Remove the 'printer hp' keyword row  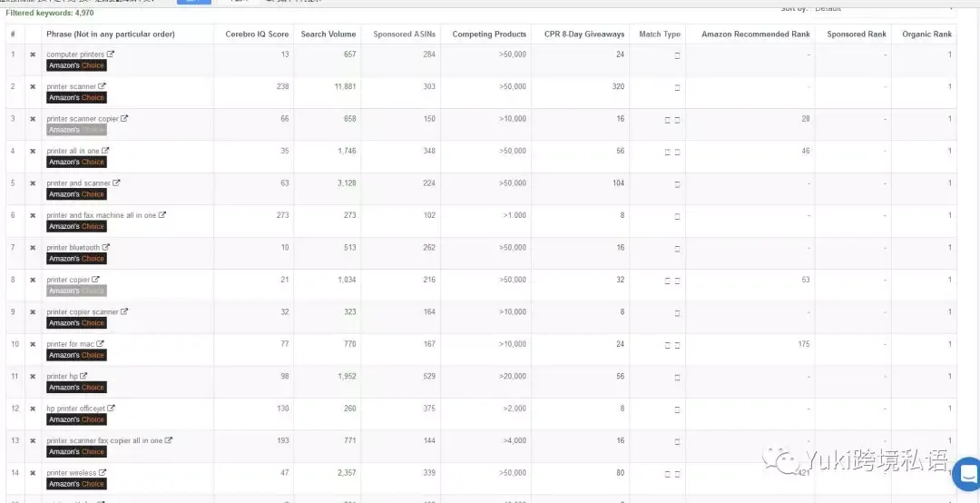click(33, 377)
